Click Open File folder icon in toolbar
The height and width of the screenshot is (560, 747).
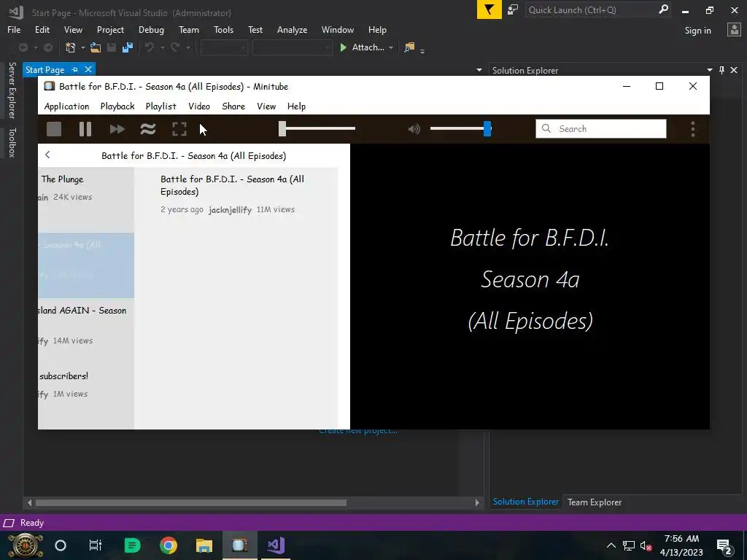96,47
